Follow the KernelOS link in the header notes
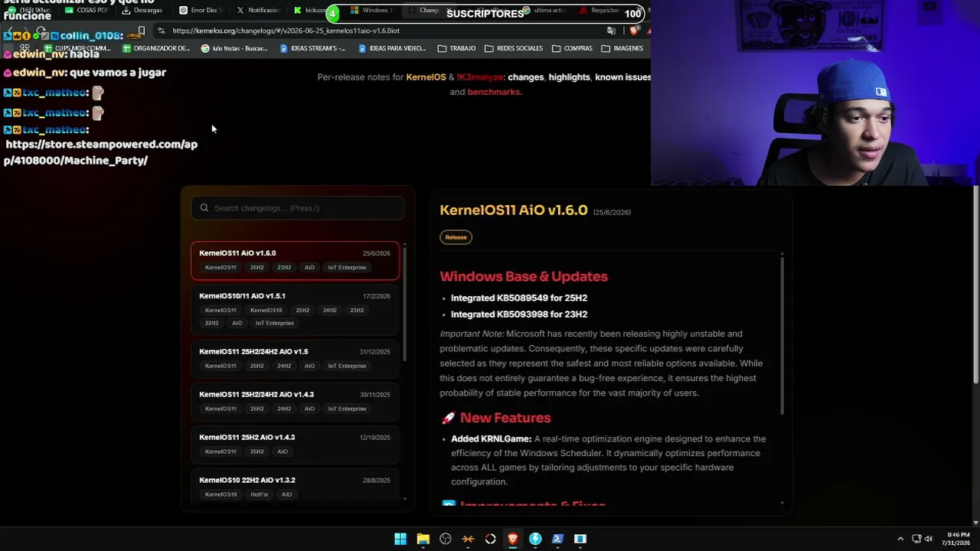 pos(426,77)
